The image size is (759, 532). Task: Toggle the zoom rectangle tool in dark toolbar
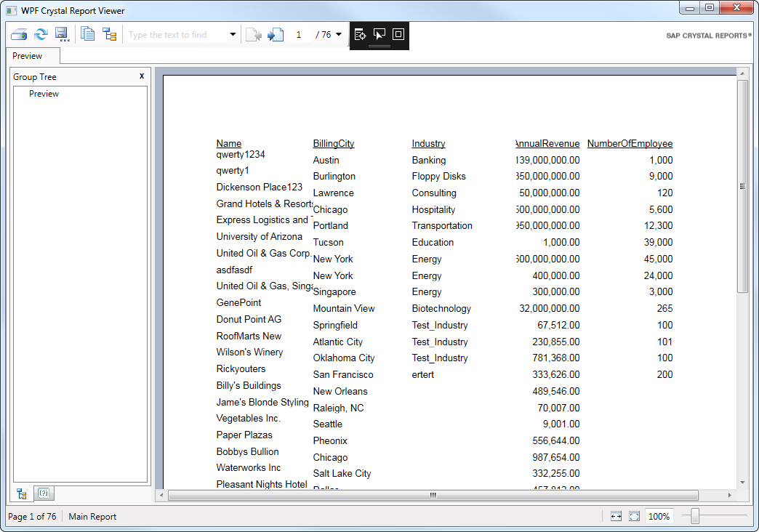pyautogui.click(x=398, y=33)
